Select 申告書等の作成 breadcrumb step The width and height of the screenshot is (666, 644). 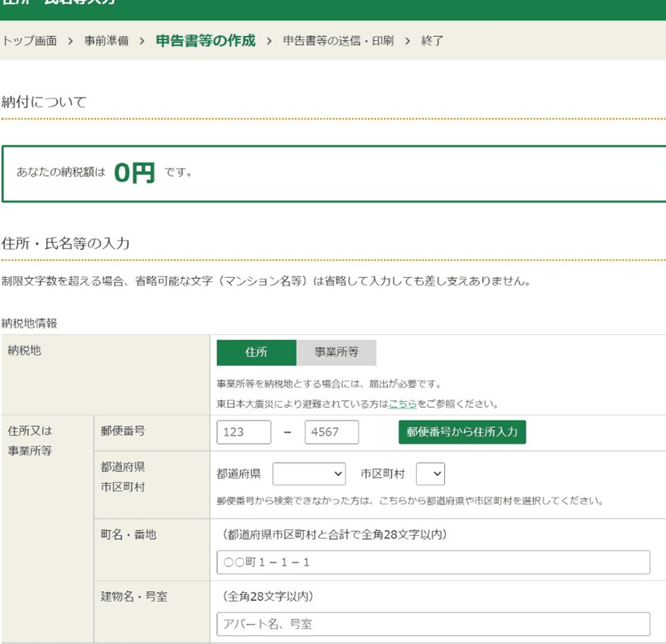(x=206, y=41)
